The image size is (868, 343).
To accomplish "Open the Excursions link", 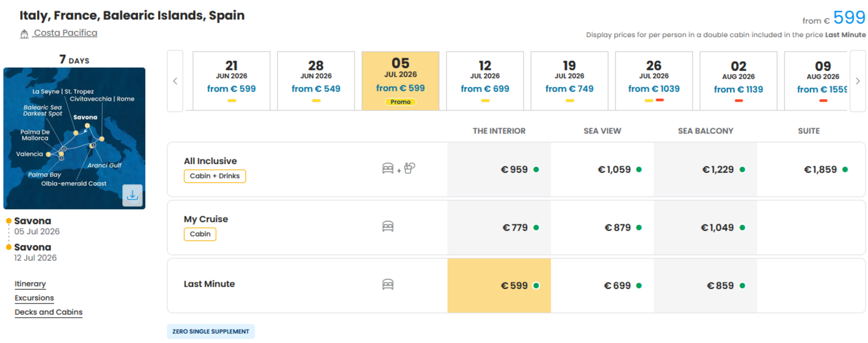I will click(x=34, y=298).
